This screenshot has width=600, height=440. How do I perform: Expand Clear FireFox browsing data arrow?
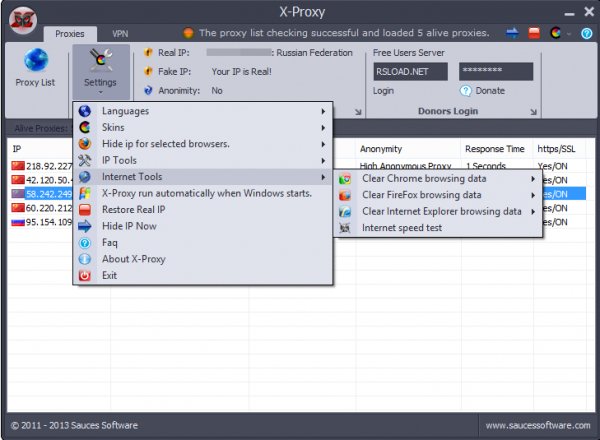[x=533, y=195]
